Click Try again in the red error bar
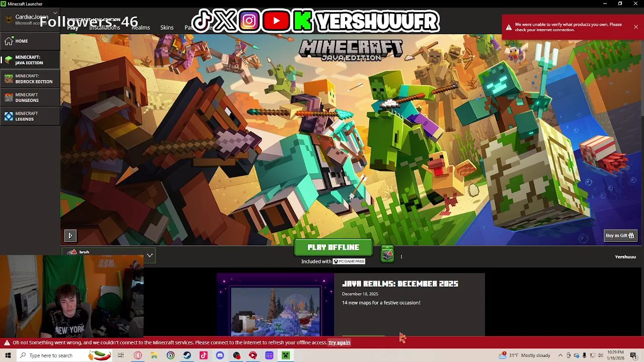This screenshot has height=362, width=644. (339, 343)
